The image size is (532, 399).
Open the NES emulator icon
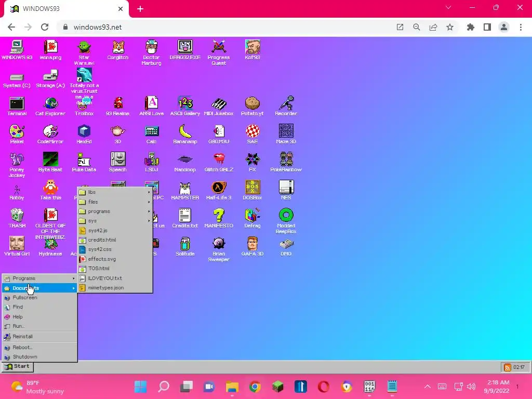pos(286,191)
